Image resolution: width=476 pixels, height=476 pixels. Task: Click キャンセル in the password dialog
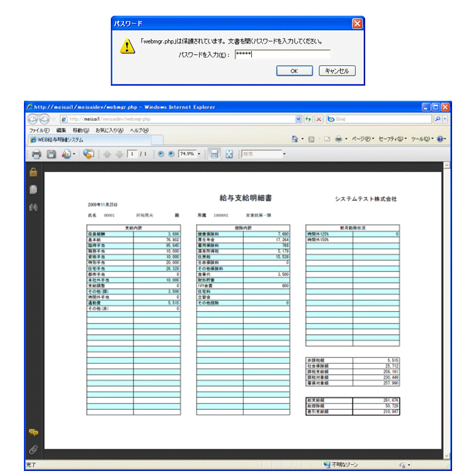[x=337, y=71]
